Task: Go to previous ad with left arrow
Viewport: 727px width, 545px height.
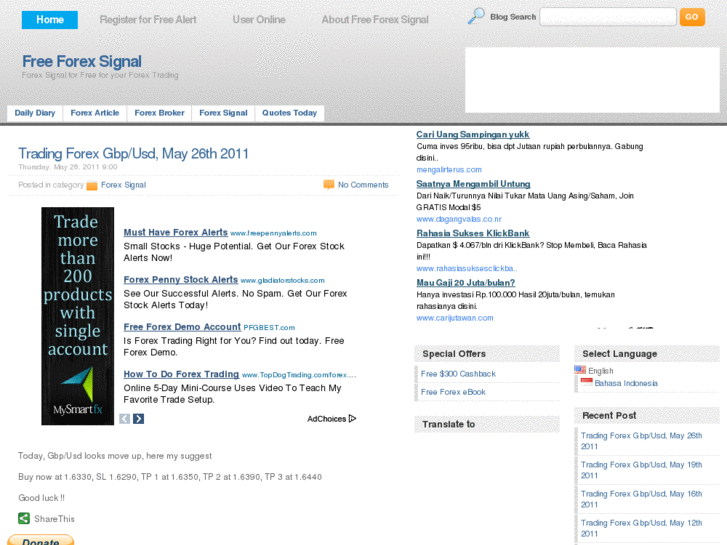Action: pyautogui.click(x=125, y=419)
